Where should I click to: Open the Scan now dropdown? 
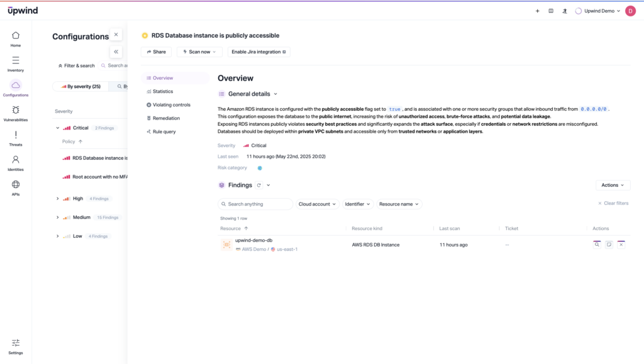(199, 52)
